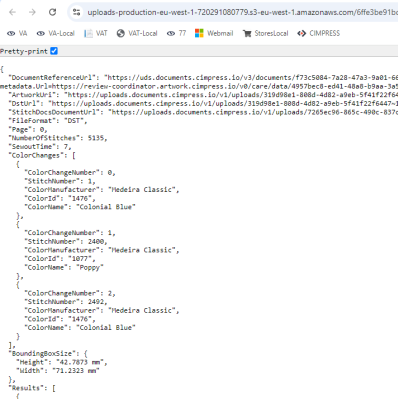Click the "StitchNumber": 2400 line
Viewport: 400px width, 401px height.
click(66, 242)
